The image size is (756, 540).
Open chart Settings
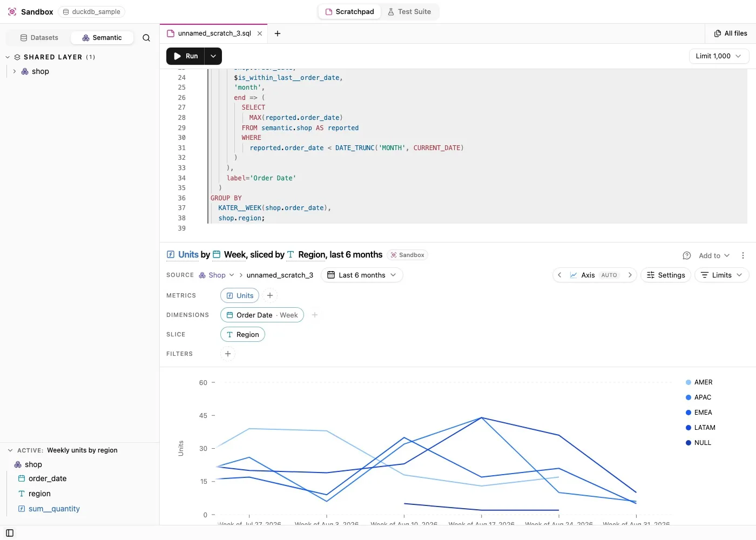pos(665,275)
